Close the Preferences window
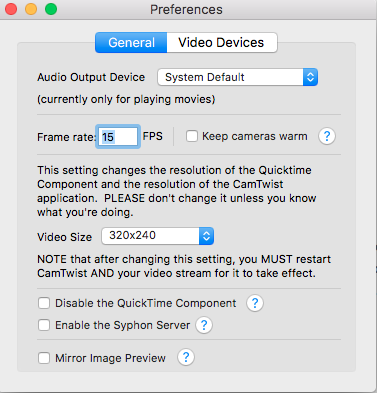377x393 pixels. tap(11, 9)
